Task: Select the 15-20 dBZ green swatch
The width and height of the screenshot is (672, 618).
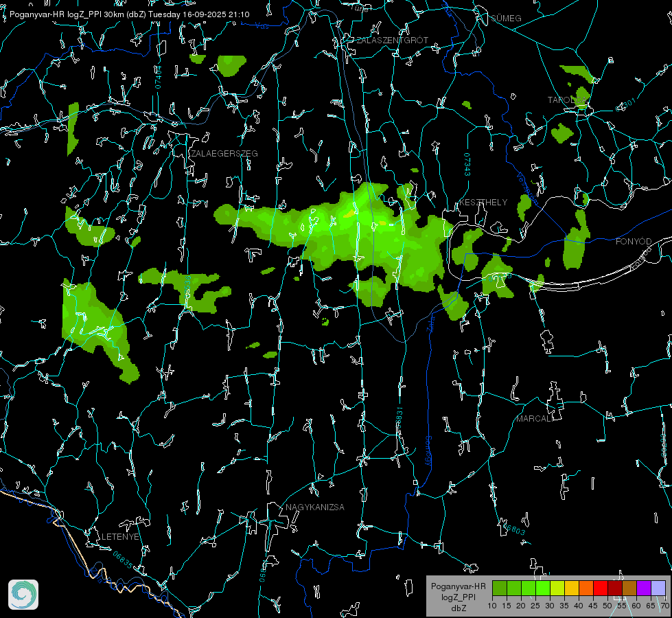Action: pyautogui.click(x=514, y=588)
